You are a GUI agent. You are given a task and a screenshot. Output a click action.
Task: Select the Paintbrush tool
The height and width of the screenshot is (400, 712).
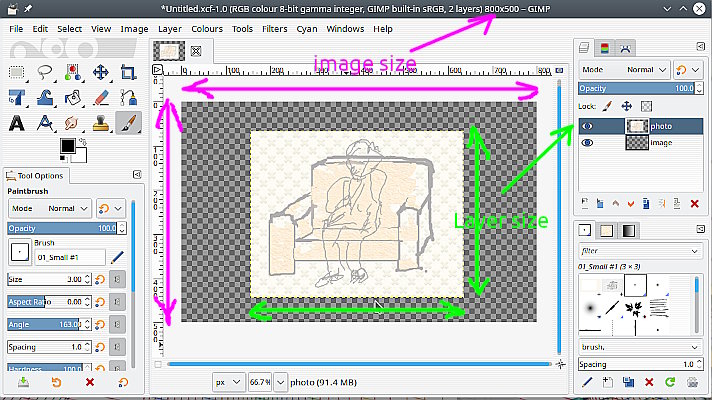click(129, 123)
